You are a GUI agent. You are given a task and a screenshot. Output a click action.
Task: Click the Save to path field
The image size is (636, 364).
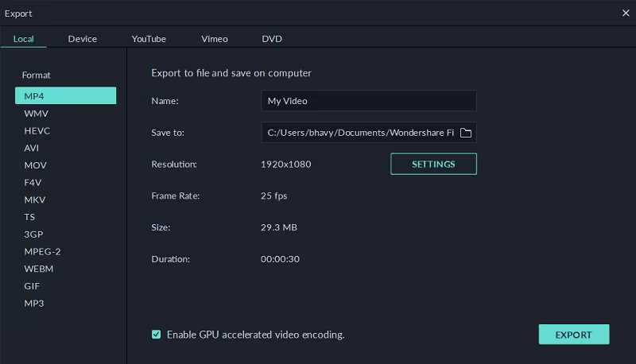click(358, 133)
